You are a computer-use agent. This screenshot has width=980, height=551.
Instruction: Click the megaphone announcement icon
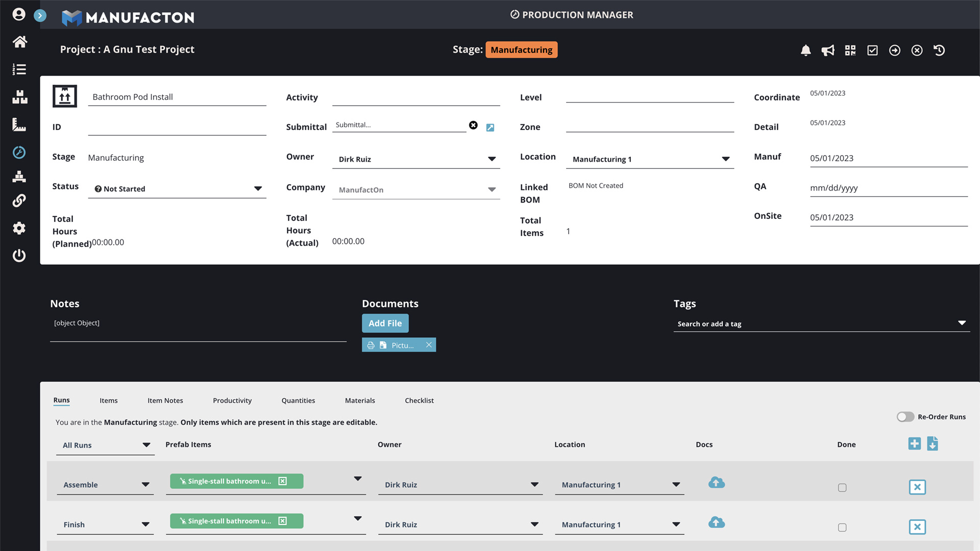click(x=828, y=50)
